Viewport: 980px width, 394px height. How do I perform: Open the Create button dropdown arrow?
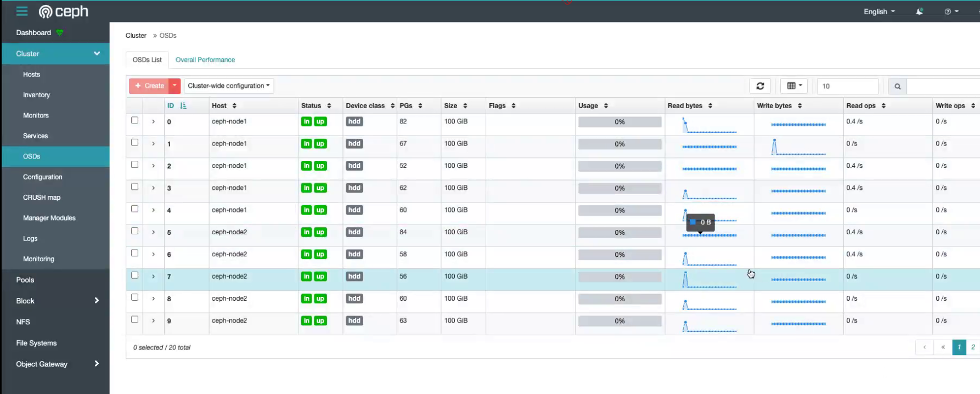coord(174,86)
